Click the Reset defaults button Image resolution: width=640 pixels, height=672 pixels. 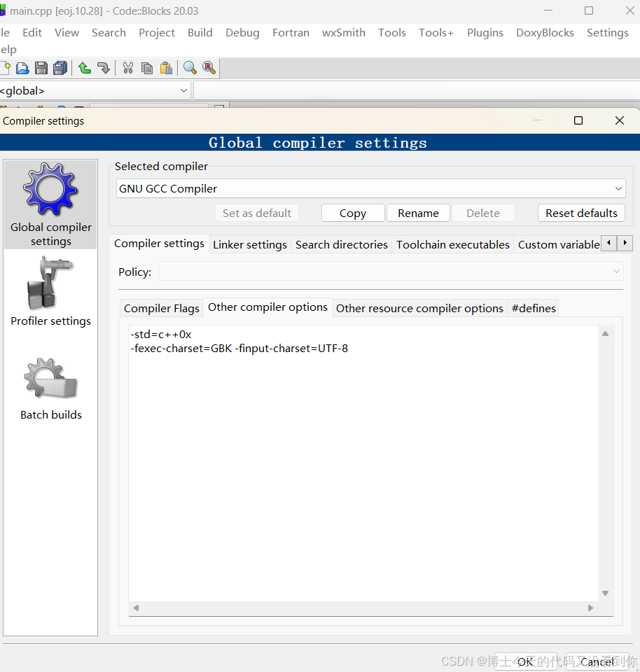point(581,213)
